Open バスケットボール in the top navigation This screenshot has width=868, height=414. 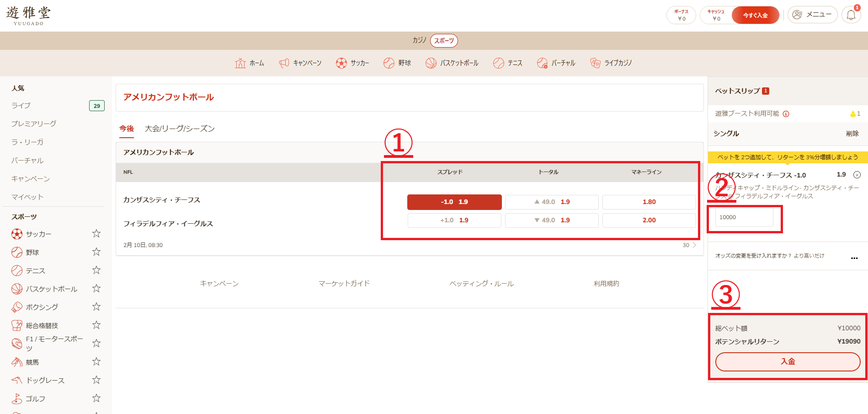pyautogui.click(x=452, y=63)
